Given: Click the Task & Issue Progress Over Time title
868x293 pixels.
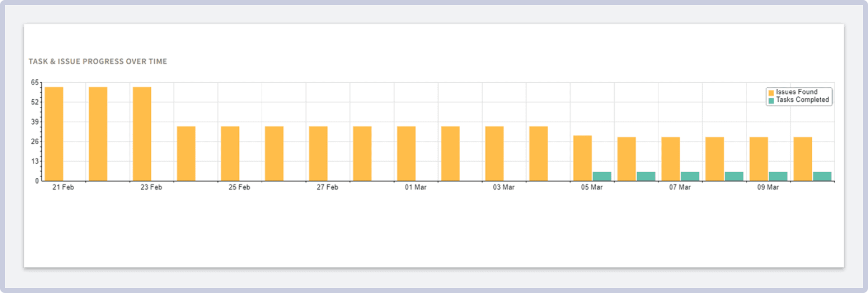Looking at the screenshot, I should pos(98,62).
